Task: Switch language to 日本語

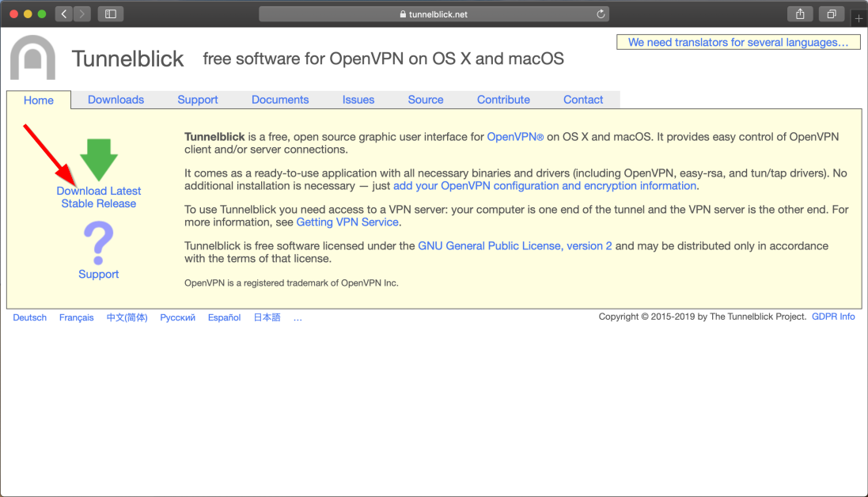Action: coord(267,317)
